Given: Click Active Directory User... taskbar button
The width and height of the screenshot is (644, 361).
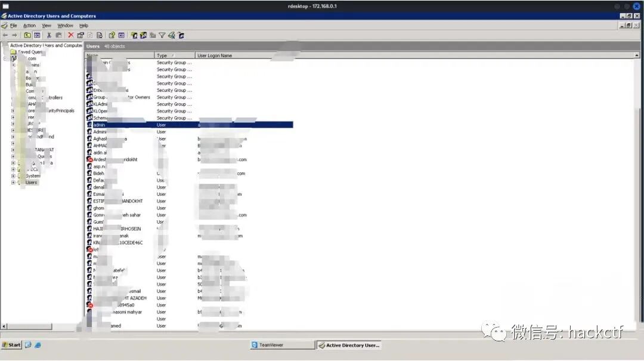Looking at the screenshot, I should (x=349, y=345).
